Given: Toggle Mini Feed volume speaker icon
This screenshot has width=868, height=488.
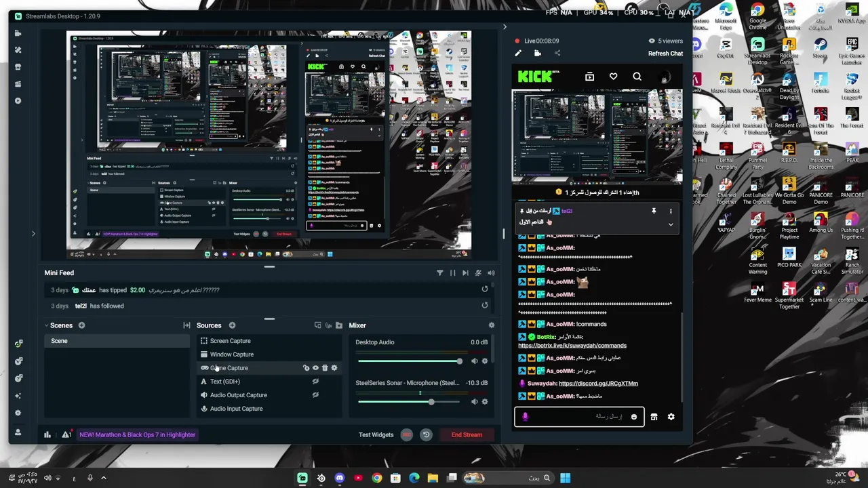Looking at the screenshot, I should point(491,272).
